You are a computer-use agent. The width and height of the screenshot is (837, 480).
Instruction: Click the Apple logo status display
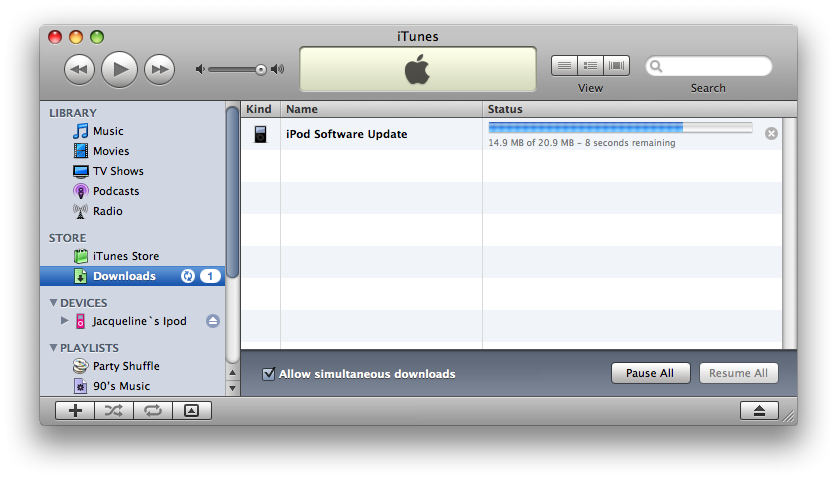pyautogui.click(x=417, y=69)
